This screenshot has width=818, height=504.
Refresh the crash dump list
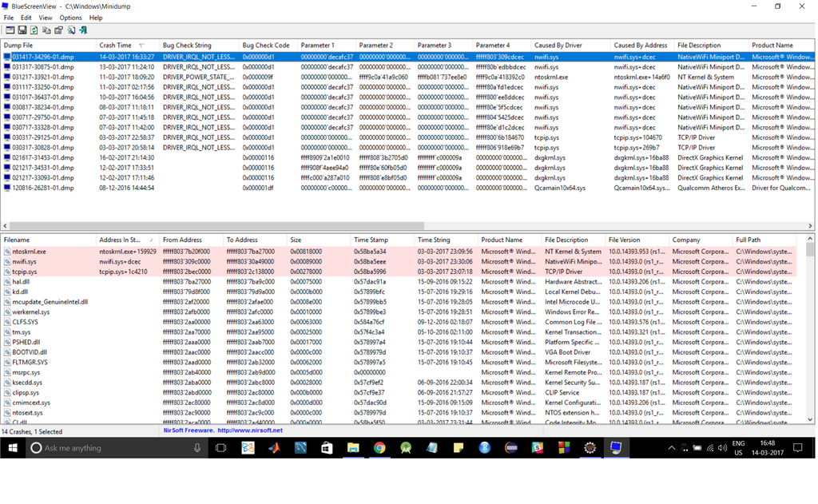34,30
